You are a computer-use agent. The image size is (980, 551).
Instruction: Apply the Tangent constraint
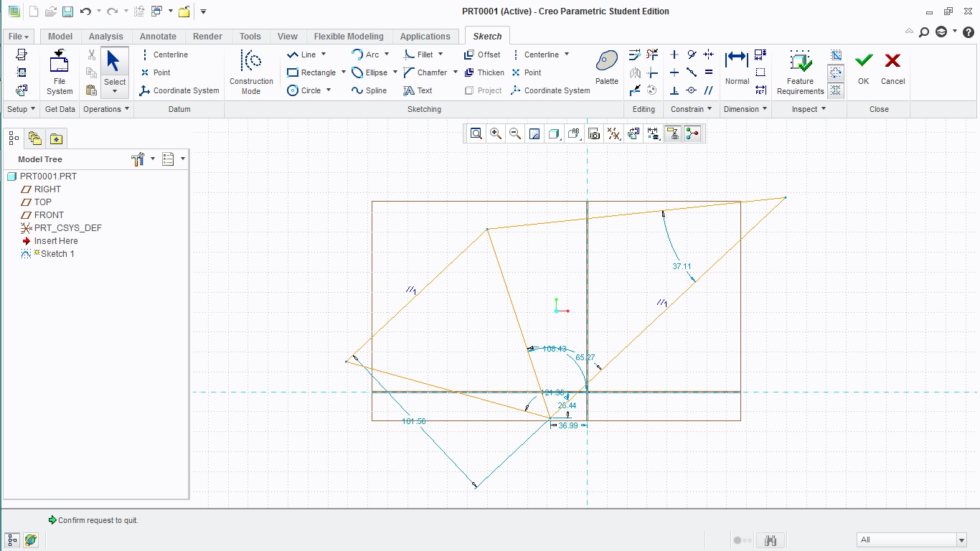[x=692, y=55]
